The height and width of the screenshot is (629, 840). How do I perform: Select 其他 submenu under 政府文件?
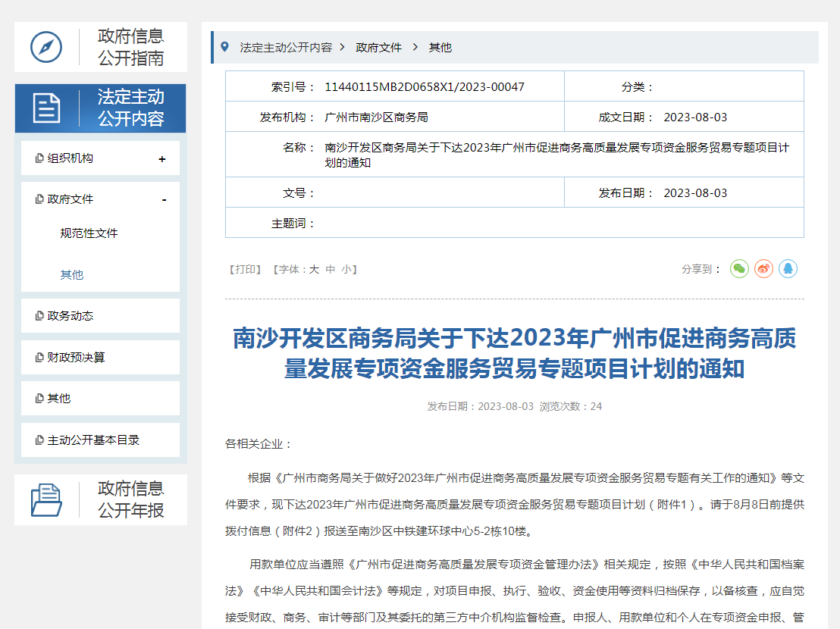(x=72, y=274)
